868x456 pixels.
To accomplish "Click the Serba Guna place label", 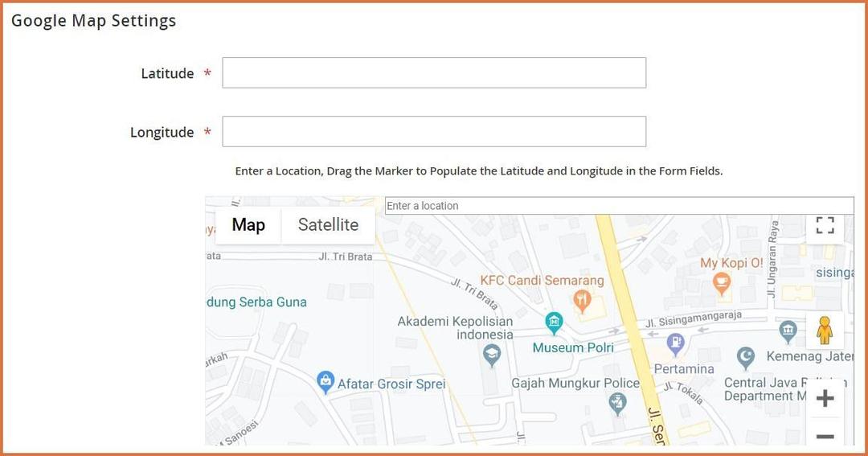I will tap(256, 302).
